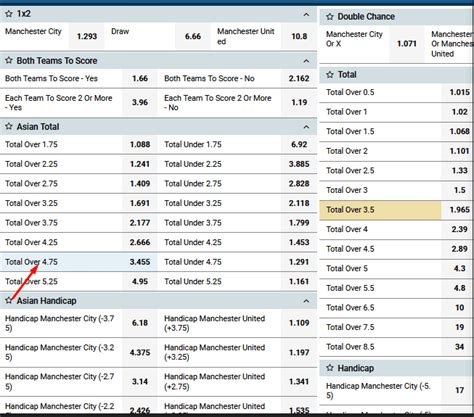Image resolution: width=474 pixels, height=417 pixels.
Task: Select Each Team Score 2 Or More Yes 3.96
Action: [140, 102]
